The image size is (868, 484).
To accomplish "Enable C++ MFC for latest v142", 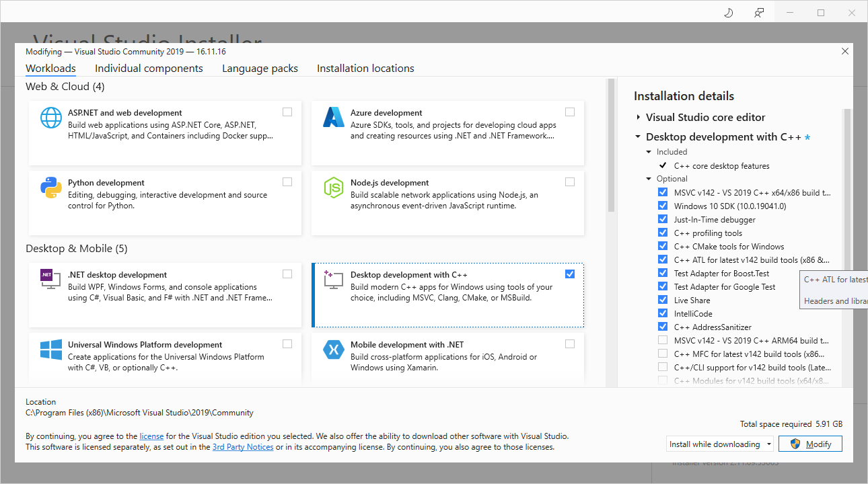I will 663,354.
